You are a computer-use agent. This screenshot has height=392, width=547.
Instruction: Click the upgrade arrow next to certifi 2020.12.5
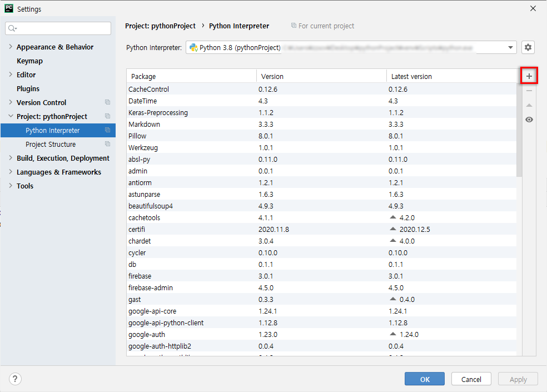click(393, 229)
